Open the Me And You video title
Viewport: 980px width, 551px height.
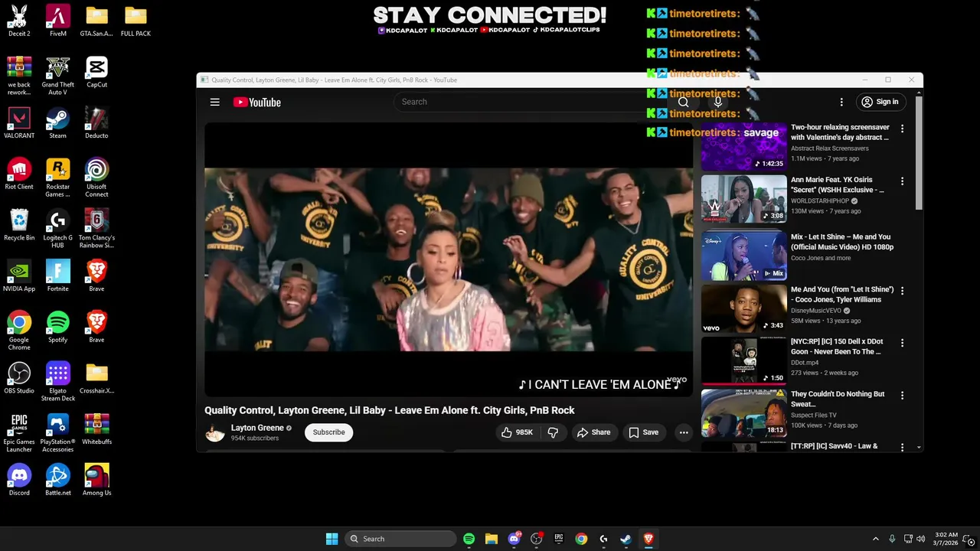842,295
